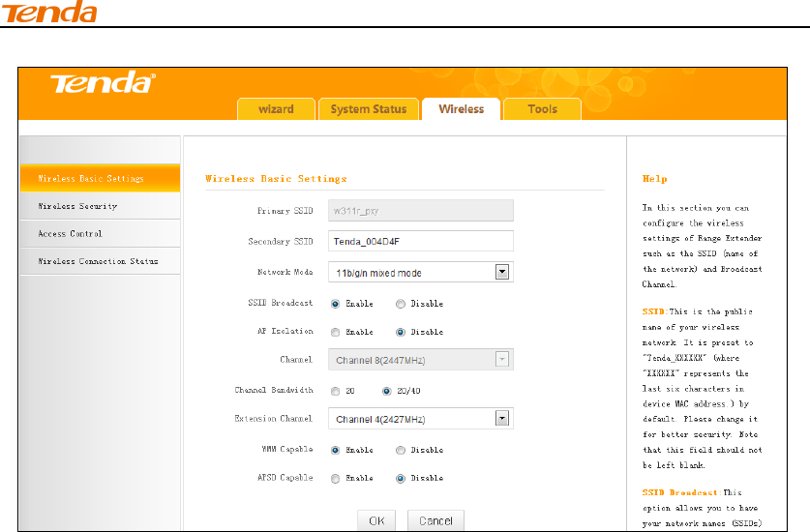The height and width of the screenshot is (532, 810).
Task: Enable SSID Broadcast
Action: (335, 304)
